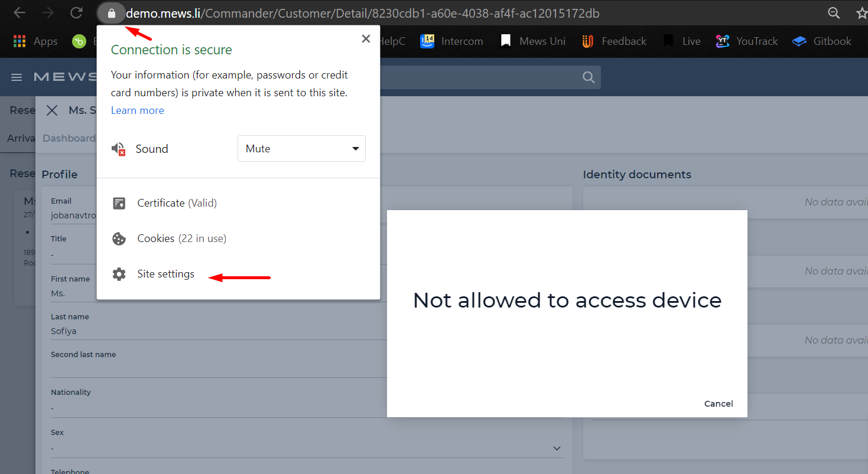Open the Sound permission dropdown
This screenshot has height=474, width=868.
point(301,149)
